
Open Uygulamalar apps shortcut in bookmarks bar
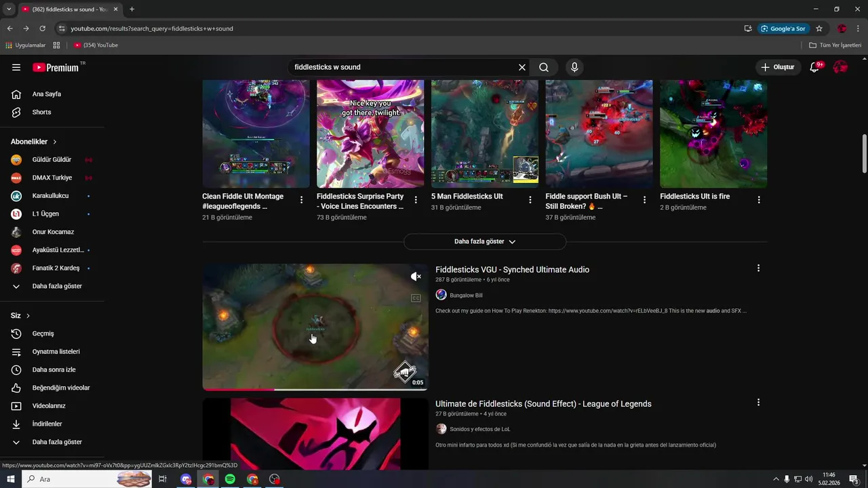(25, 45)
